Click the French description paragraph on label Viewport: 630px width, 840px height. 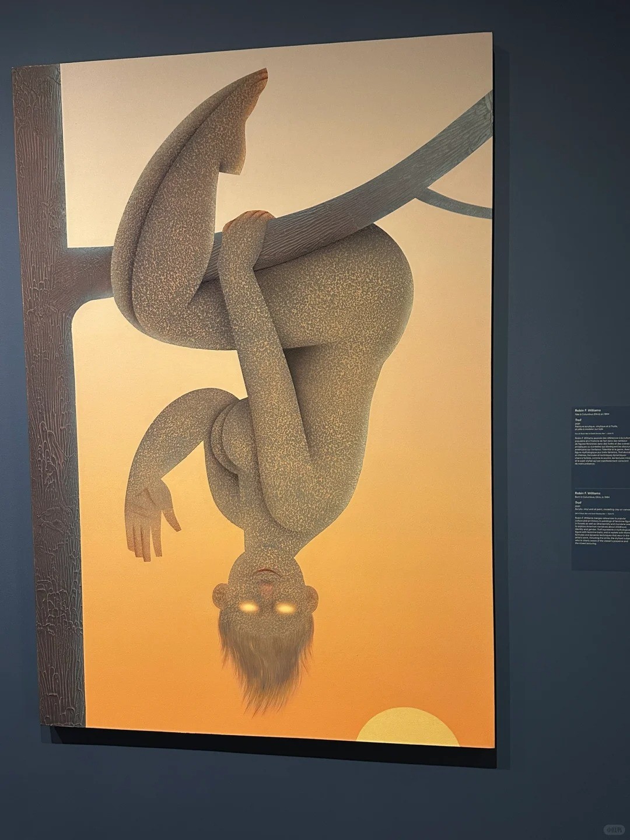coord(602,451)
